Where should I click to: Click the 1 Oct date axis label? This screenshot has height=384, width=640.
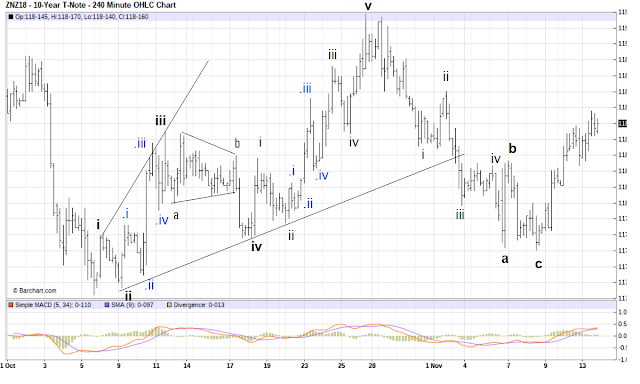(8, 366)
